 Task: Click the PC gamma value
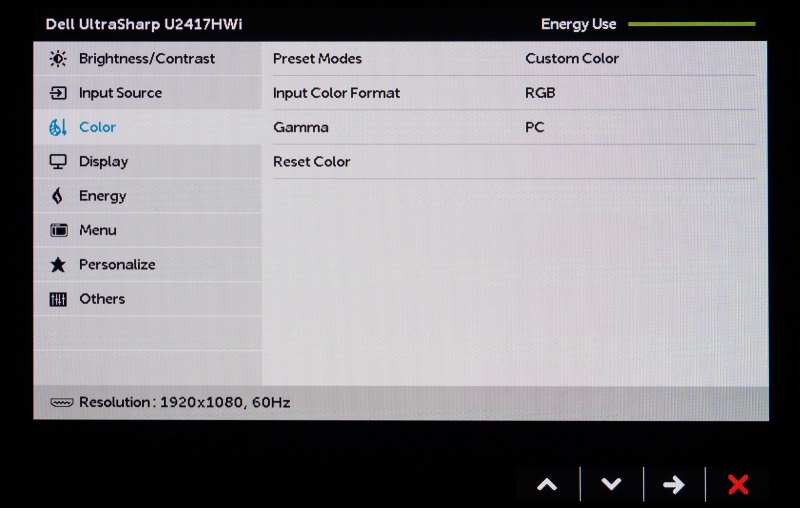coord(535,127)
